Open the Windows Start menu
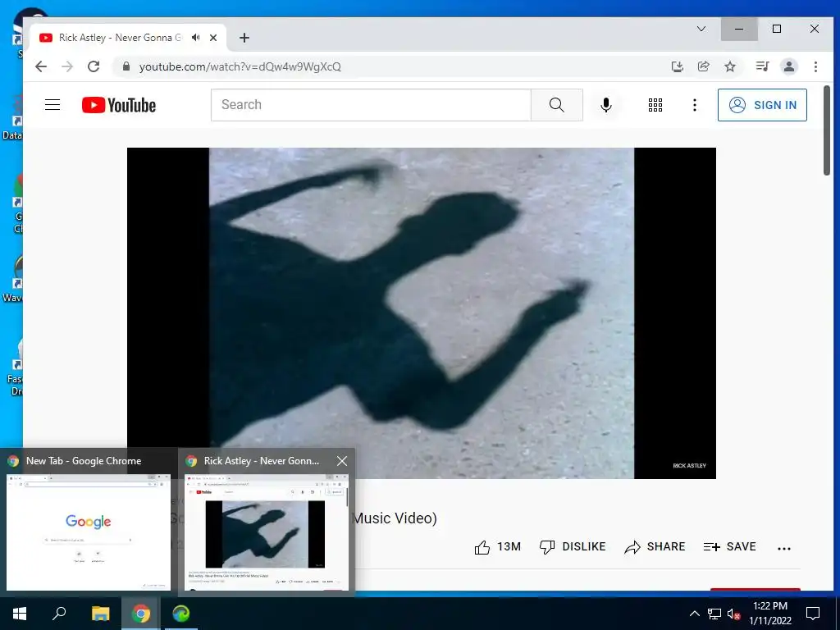The image size is (840, 630). 20,614
